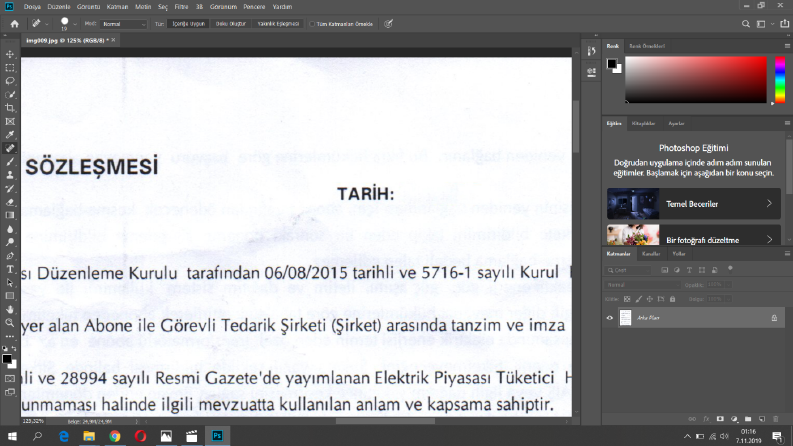793x446 pixels.
Task: Click the Add layer mask icon
Action: (x=720, y=419)
